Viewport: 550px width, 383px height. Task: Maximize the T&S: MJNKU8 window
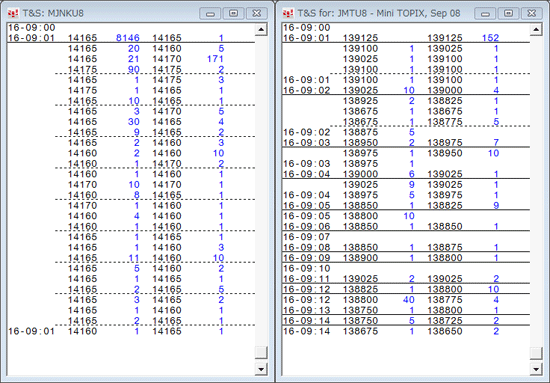(x=233, y=13)
